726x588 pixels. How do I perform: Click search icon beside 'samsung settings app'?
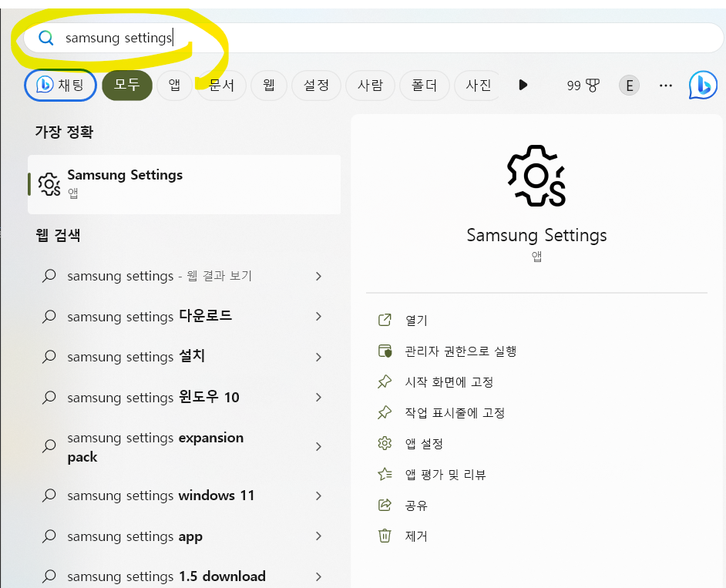pos(49,536)
